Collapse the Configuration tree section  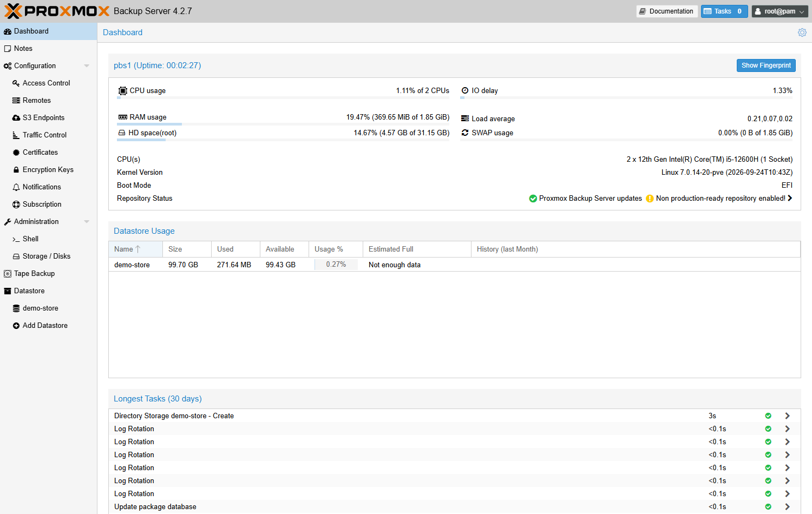[87, 66]
